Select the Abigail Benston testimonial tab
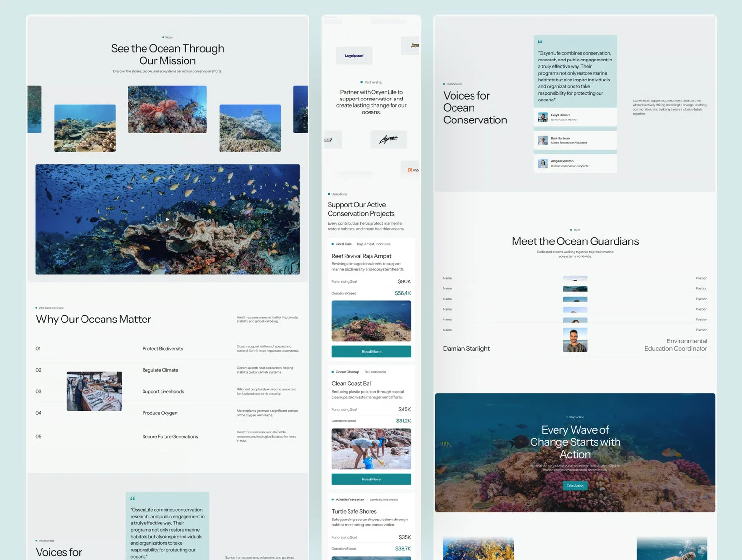 575,163
